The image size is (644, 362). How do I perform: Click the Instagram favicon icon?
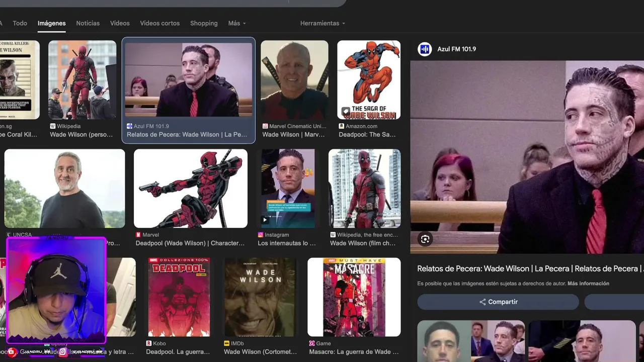tap(261, 235)
